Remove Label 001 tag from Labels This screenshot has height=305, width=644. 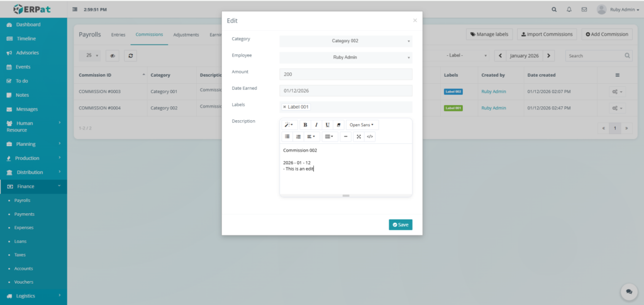click(284, 107)
